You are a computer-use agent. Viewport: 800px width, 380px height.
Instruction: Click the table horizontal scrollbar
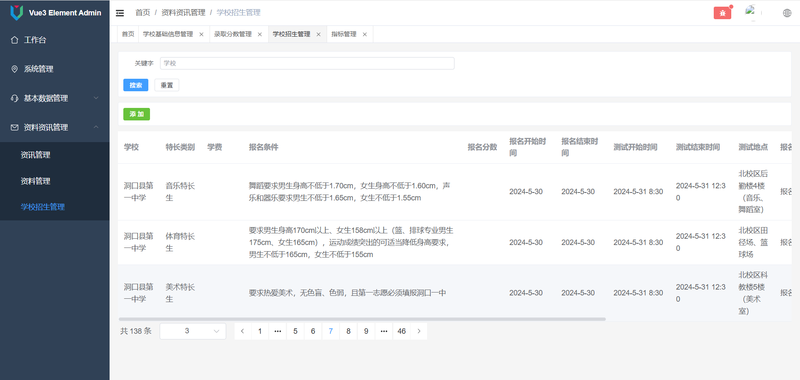pos(362,319)
